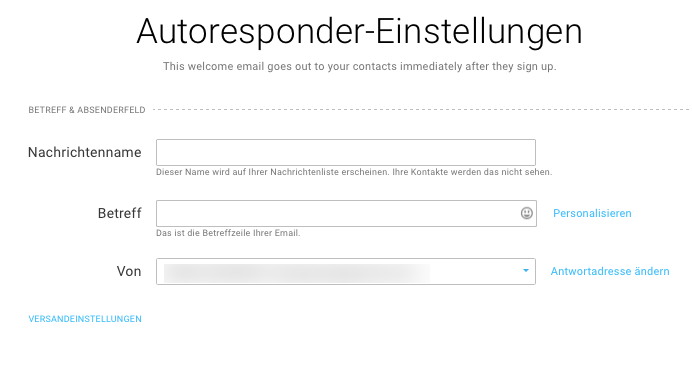Click the Von field label
Image resolution: width=692 pixels, height=369 pixels.
pos(129,271)
